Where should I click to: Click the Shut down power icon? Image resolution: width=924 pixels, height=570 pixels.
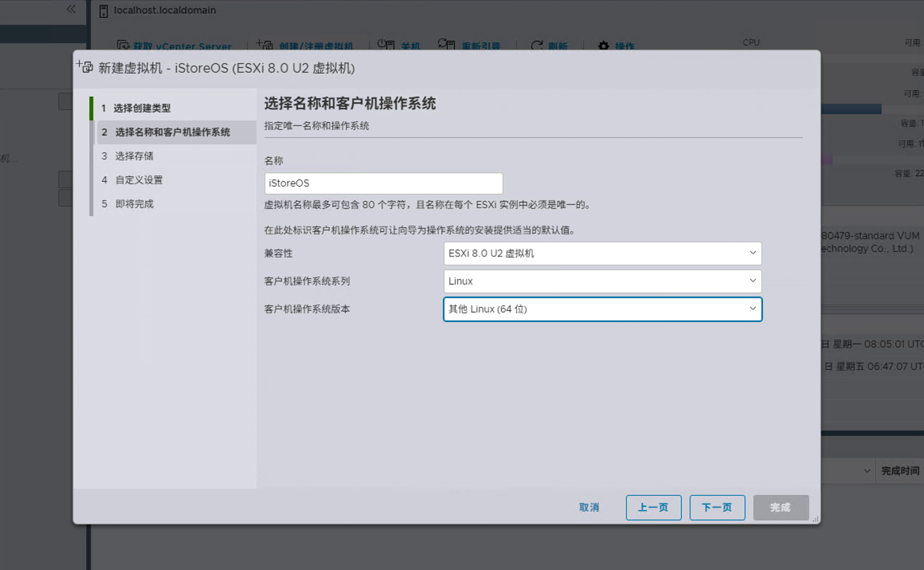pyautogui.click(x=386, y=44)
